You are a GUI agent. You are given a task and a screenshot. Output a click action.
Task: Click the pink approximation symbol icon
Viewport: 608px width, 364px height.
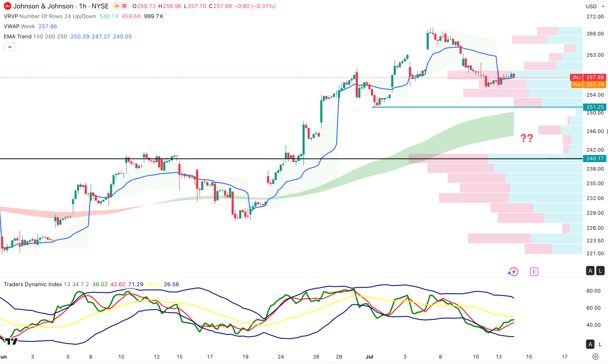(x=124, y=6)
